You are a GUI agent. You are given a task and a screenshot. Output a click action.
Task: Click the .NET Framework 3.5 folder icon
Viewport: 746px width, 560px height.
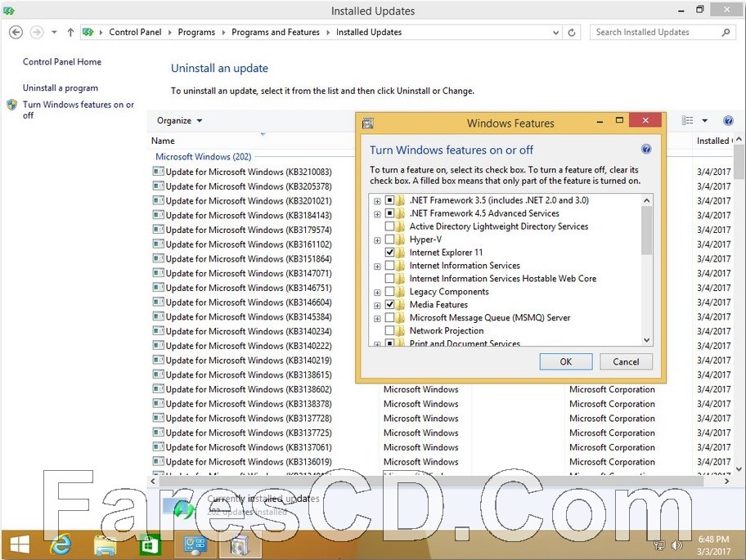[x=400, y=200]
